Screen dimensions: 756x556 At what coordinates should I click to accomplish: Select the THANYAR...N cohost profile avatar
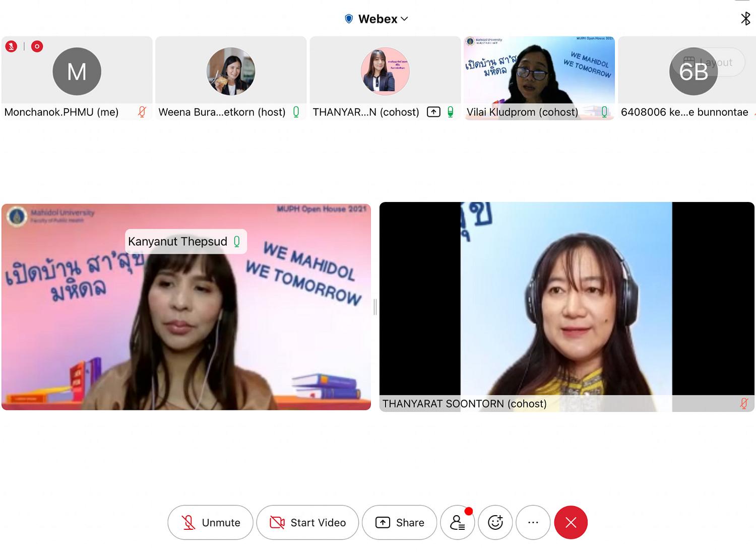pos(385,72)
